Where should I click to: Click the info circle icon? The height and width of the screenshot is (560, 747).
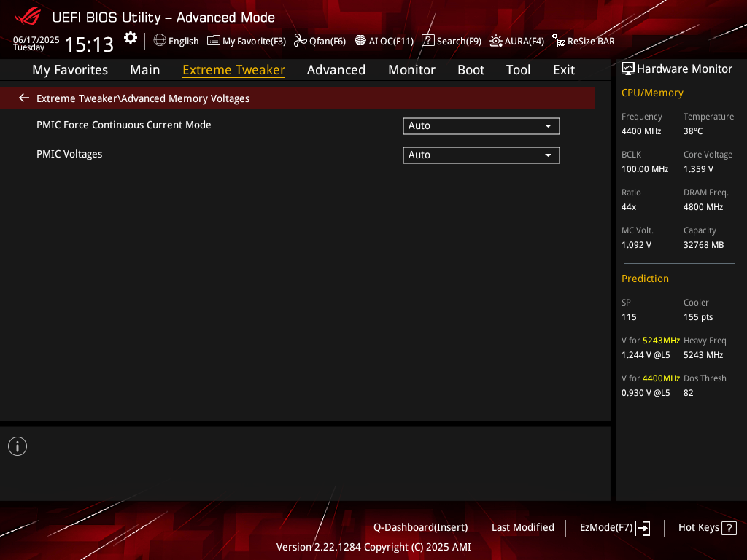[18, 446]
